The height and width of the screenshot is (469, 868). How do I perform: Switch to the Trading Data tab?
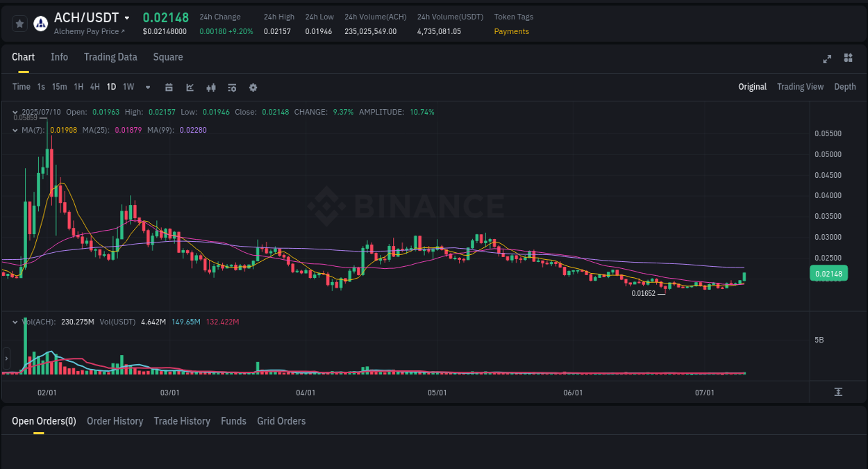click(110, 57)
